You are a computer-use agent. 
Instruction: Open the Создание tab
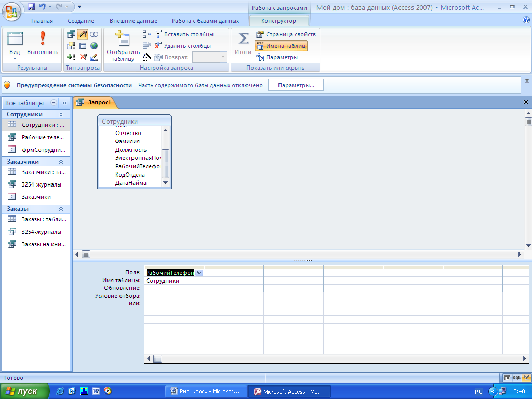click(x=81, y=21)
